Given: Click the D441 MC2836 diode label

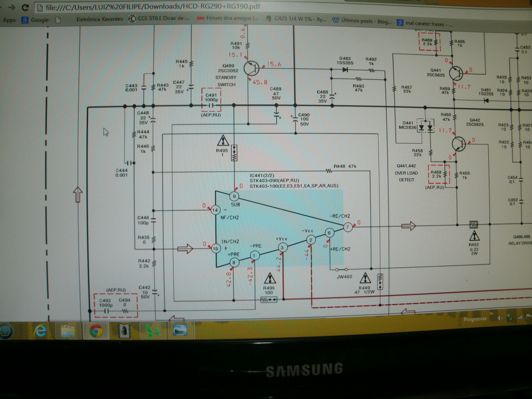Looking at the screenshot, I should click(x=408, y=125).
